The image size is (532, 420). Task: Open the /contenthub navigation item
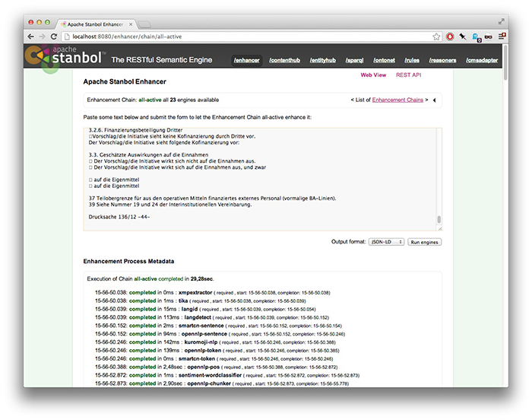click(x=284, y=60)
